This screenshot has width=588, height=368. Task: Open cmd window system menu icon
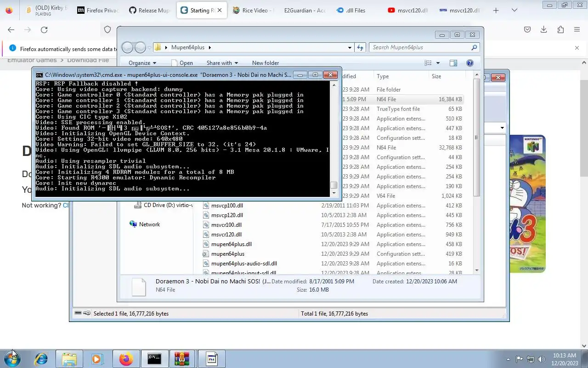(x=40, y=75)
